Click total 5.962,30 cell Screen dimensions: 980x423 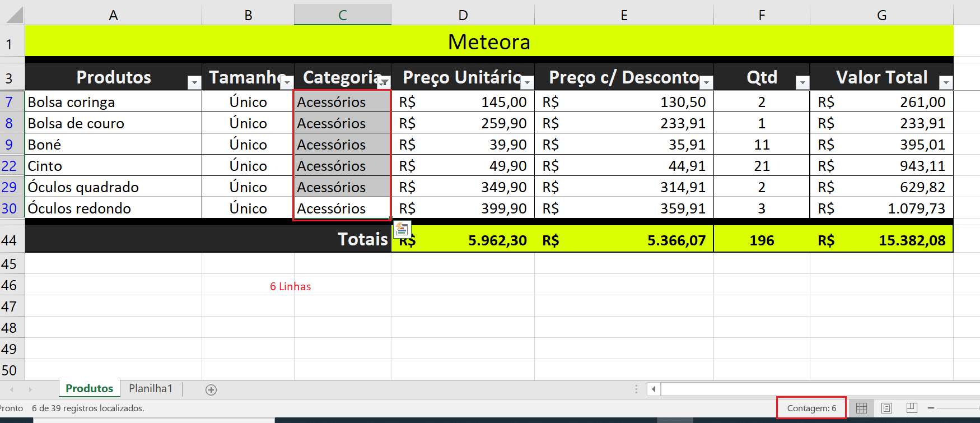point(463,240)
